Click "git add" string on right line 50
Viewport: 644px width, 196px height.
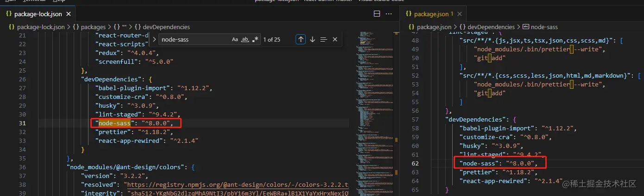coord(489,58)
